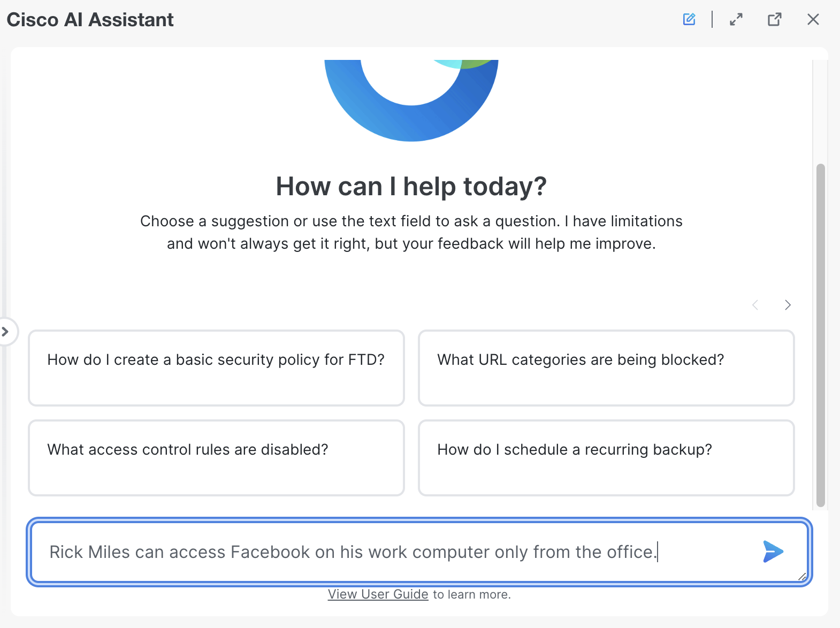Screen dimensions: 840x628
Task: Click the How can I help today heading
Action: tap(411, 187)
